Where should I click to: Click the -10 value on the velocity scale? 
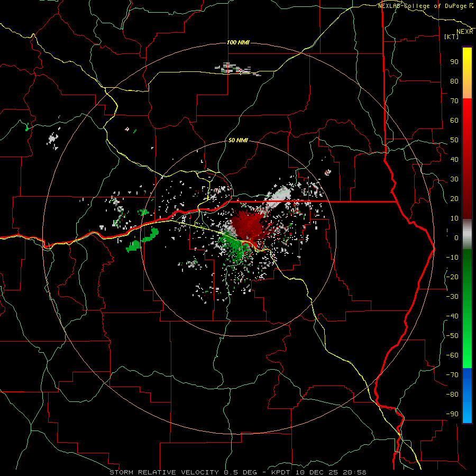(452, 258)
